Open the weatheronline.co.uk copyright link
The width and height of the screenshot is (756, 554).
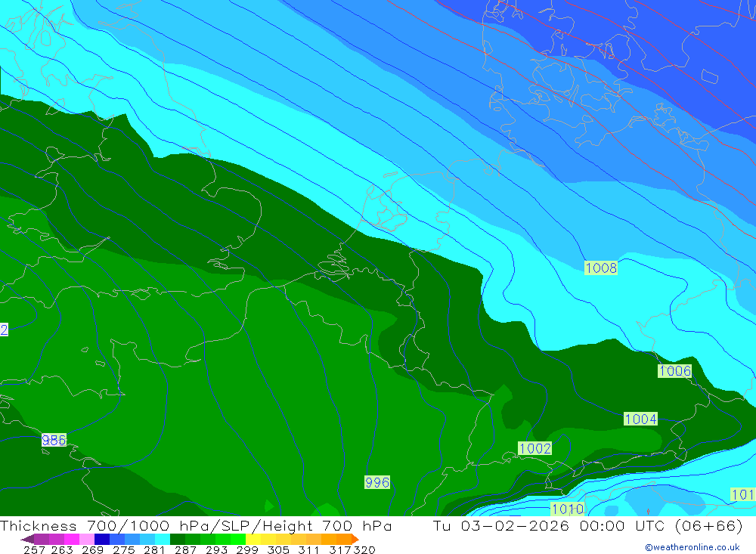click(x=692, y=547)
